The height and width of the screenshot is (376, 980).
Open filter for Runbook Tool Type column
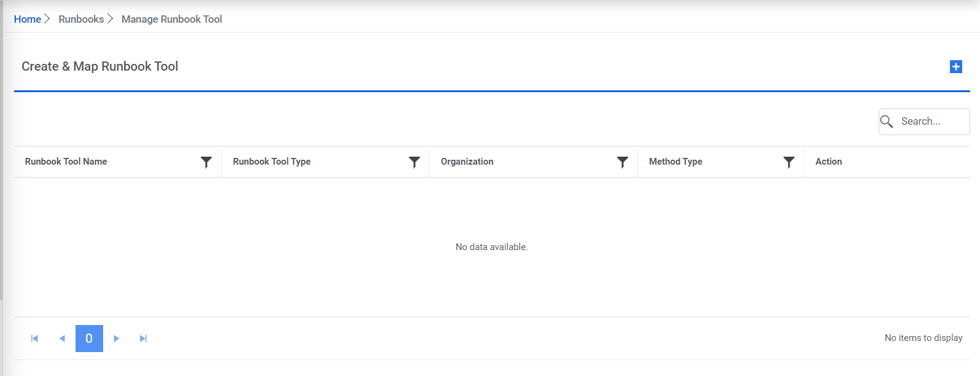pos(414,162)
